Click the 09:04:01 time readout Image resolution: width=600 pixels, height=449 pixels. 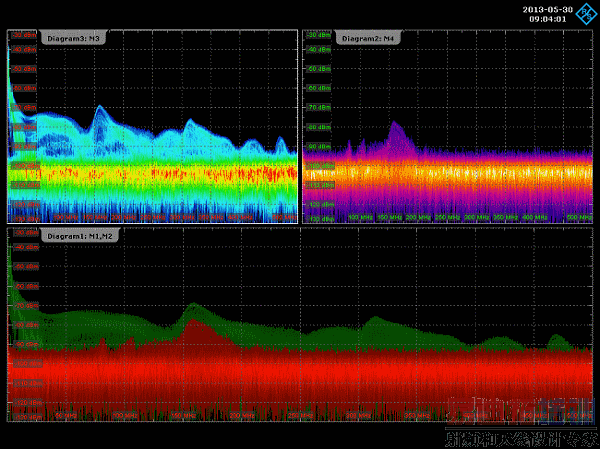coord(547,18)
